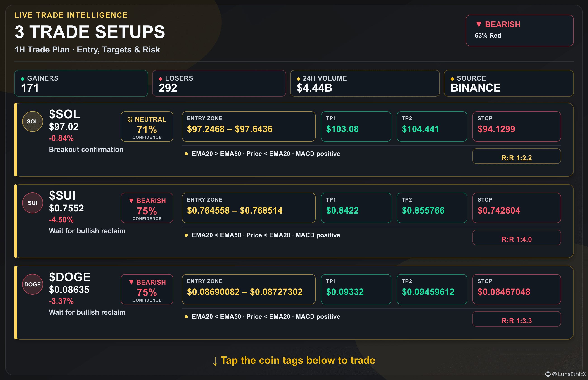This screenshot has height=380, width=588.
Task: Click SOL's STOP box showing $94.1299
Action: (x=517, y=126)
